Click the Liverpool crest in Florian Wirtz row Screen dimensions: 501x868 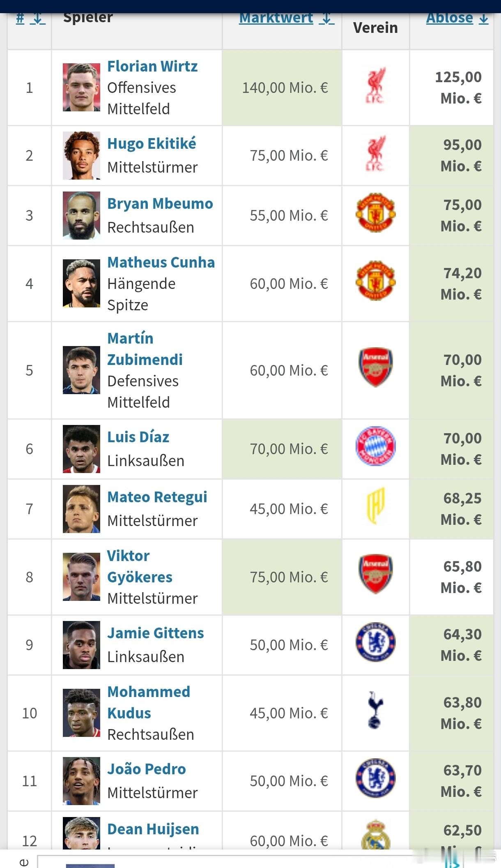(375, 86)
